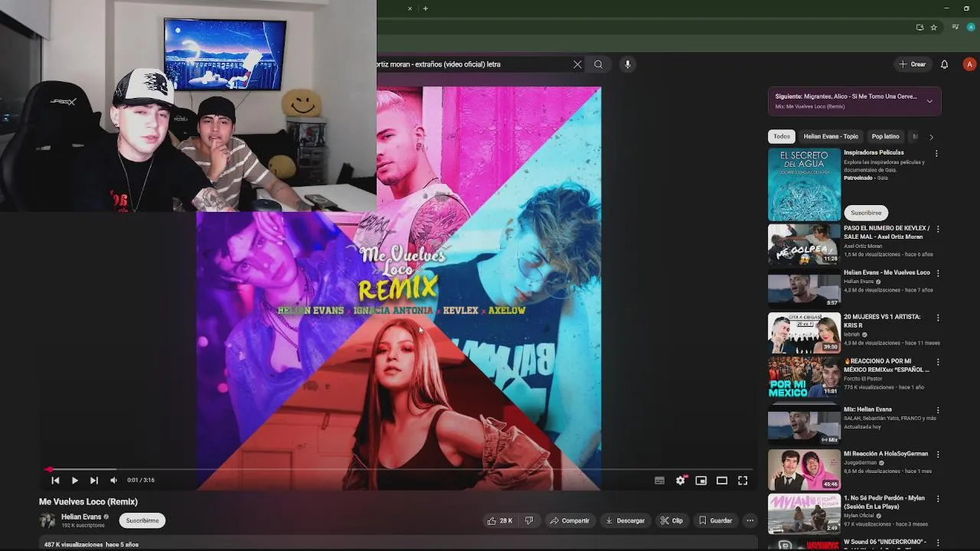
Task: Select the Helian Evans - Topic chip
Action: tap(831, 136)
